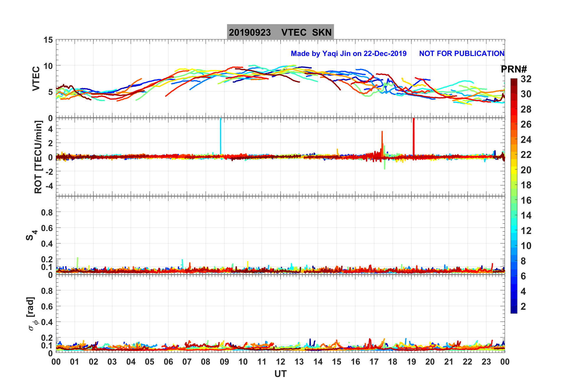Click the 'ROT [TECU/min]' y-axis label
This screenshot has width=561, height=392.
tap(38, 157)
